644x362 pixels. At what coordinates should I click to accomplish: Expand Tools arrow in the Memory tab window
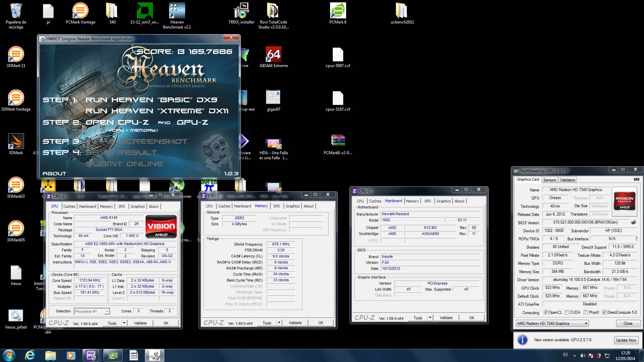(x=279, y=323)
